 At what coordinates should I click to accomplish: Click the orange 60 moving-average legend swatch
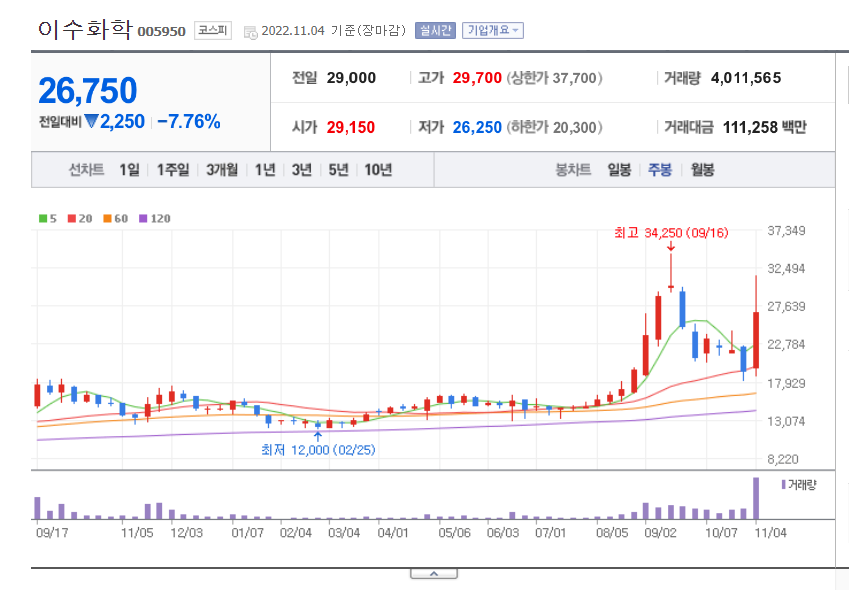[x=107, y=219]
